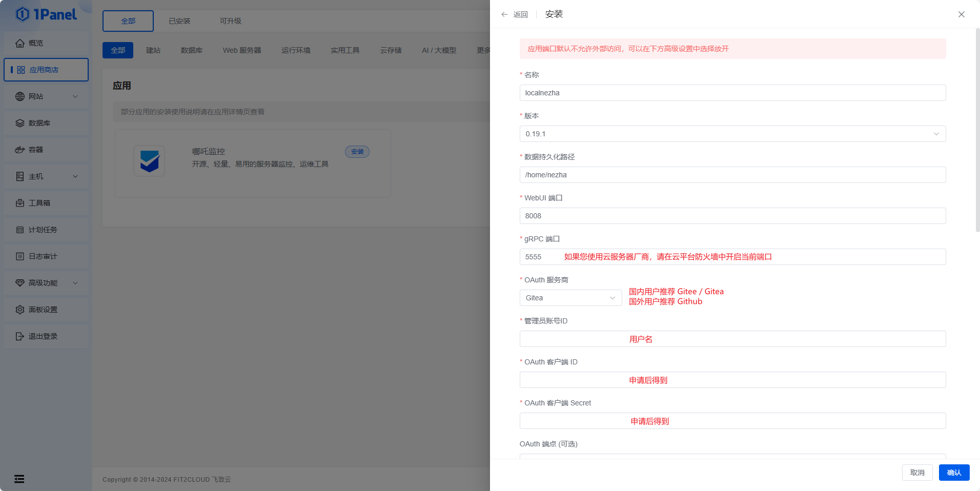Click the 工具箱 toolbox sidebar icon
This screenshot has height=491, width=980.
coord(20,203)
